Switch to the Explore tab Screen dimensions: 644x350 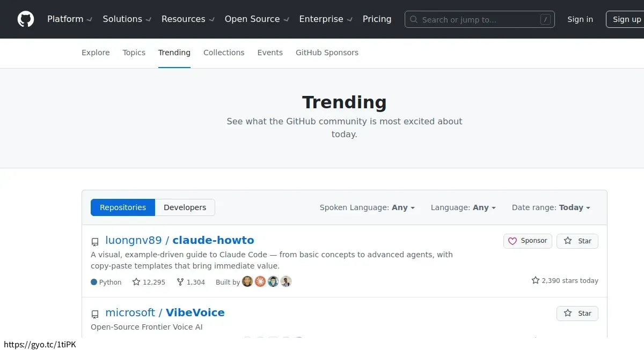[x=96, y=53]
